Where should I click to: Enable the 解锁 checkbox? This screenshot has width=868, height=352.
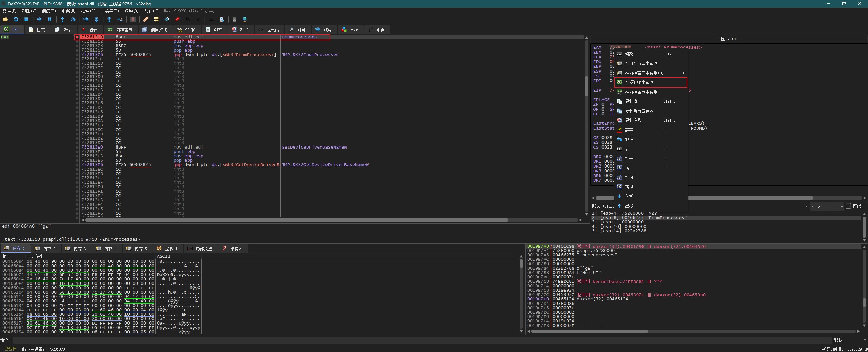tap(848, 206)
